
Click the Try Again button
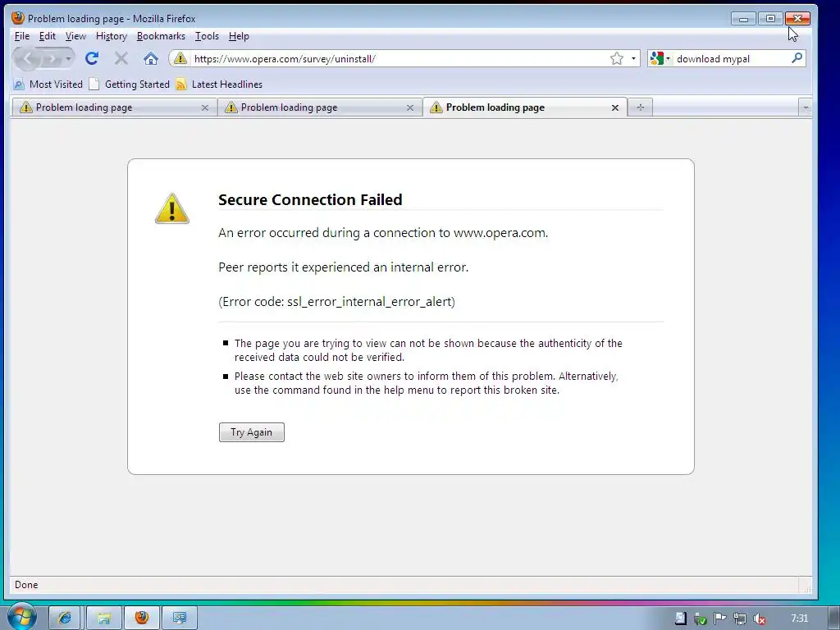[x=251, y=432]
